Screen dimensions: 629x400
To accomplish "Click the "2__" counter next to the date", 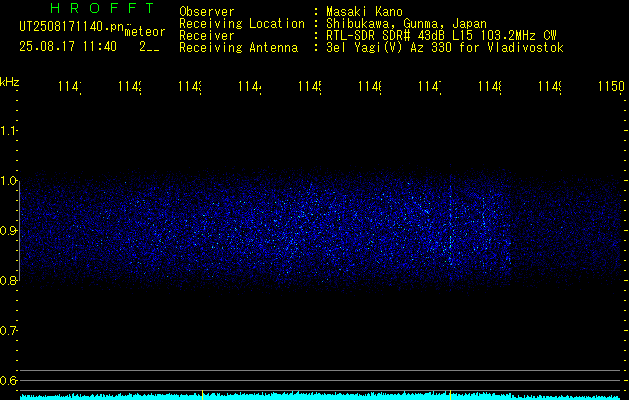I will coord(149,47).
